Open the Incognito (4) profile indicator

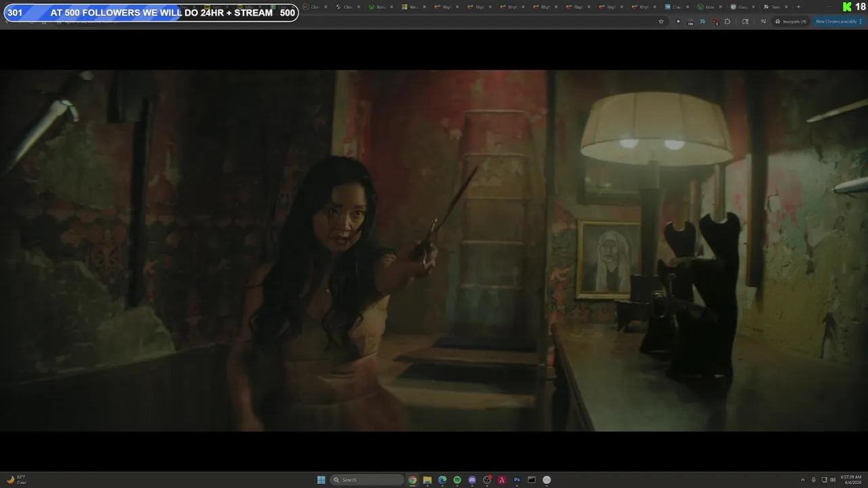click(791, 22)
